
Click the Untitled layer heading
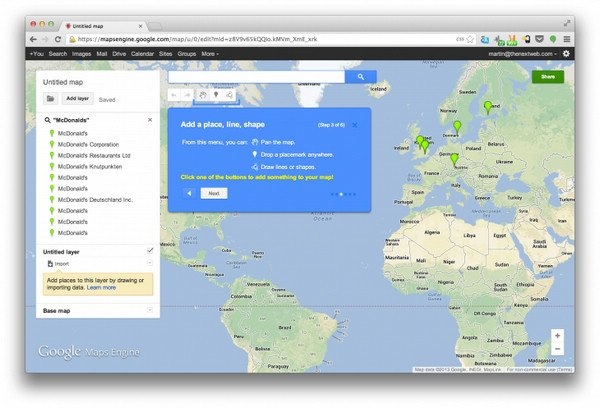[x=61, y=252]
